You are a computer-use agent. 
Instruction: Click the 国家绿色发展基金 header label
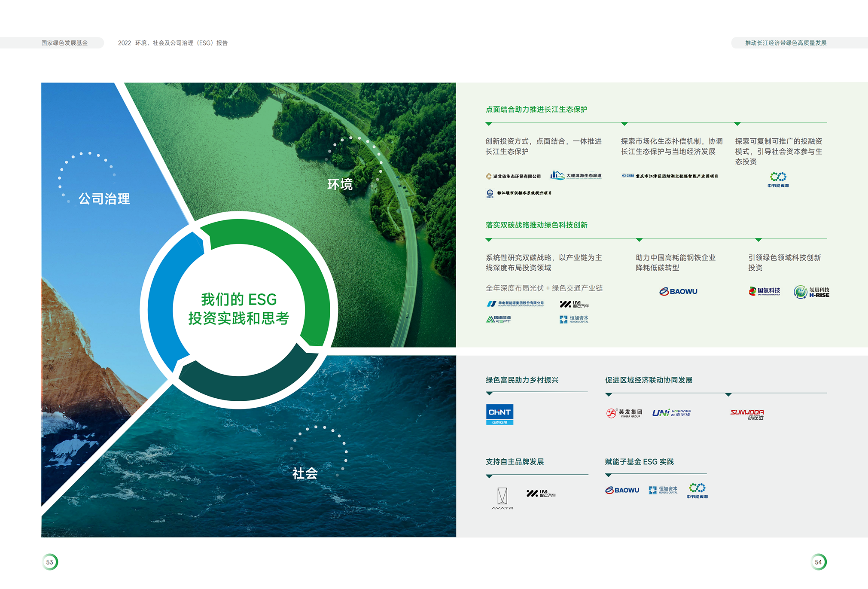pos(64,43)
